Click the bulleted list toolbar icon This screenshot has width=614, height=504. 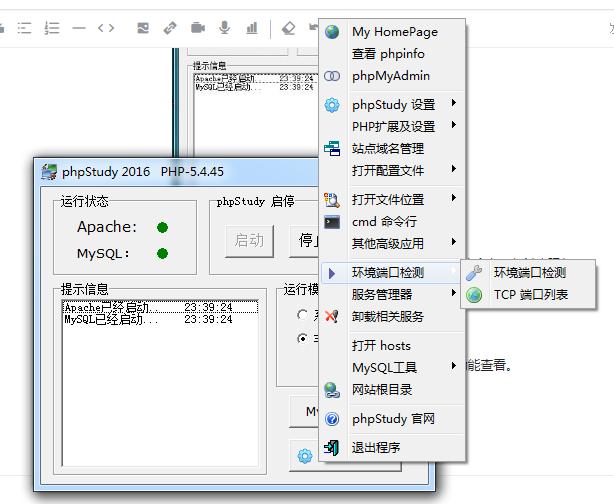[24, 28]
